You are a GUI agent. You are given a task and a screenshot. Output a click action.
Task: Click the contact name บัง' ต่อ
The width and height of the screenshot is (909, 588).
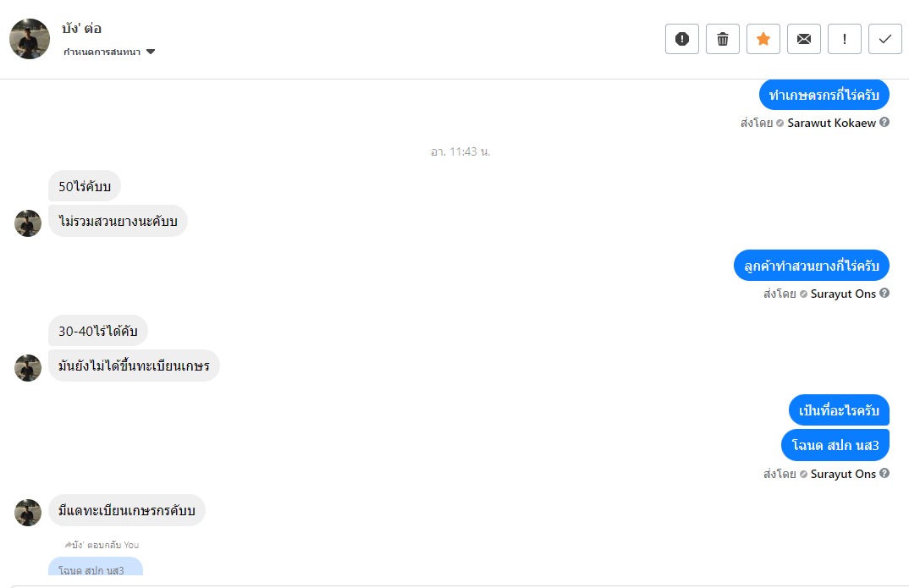pos(82,28)
